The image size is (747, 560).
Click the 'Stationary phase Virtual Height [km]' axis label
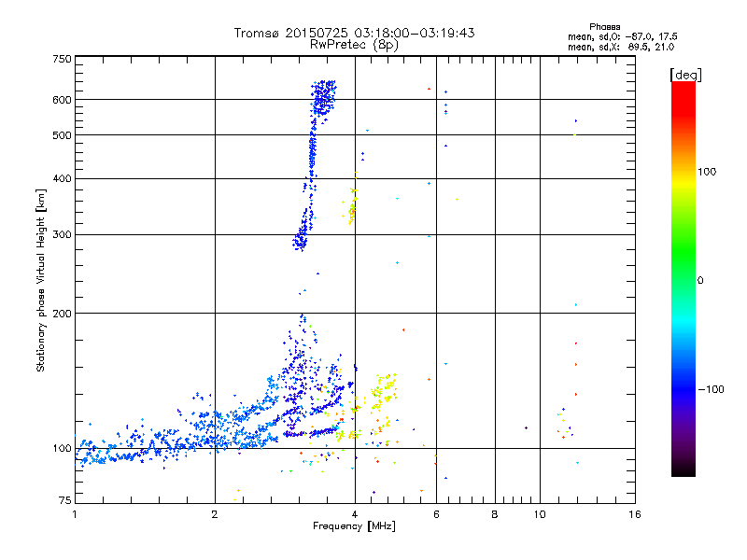click(x=41, y=280)
